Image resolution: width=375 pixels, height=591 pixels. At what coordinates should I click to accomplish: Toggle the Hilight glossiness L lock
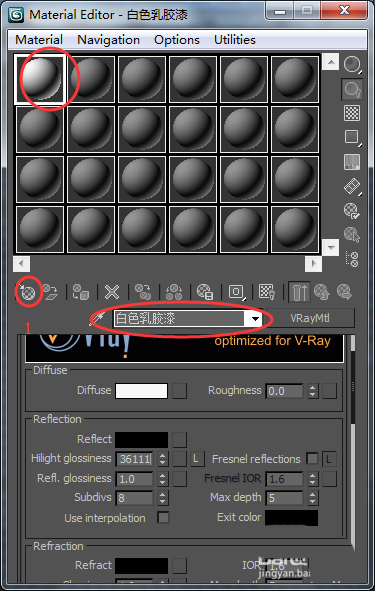(197, 459)
